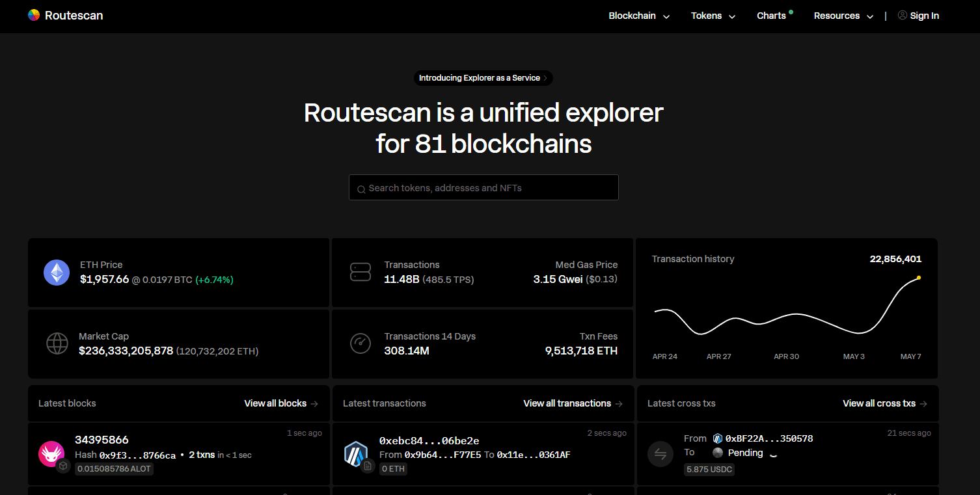The image size is (980, 495).
Task: Click View all transactions link
Action: coord(567,403)
